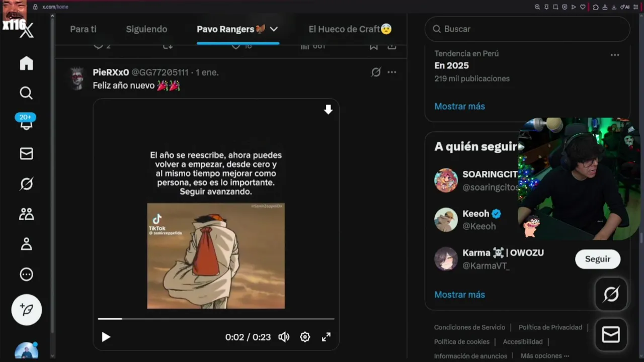Bookmark page with heart icon

[x=583, y=7]
